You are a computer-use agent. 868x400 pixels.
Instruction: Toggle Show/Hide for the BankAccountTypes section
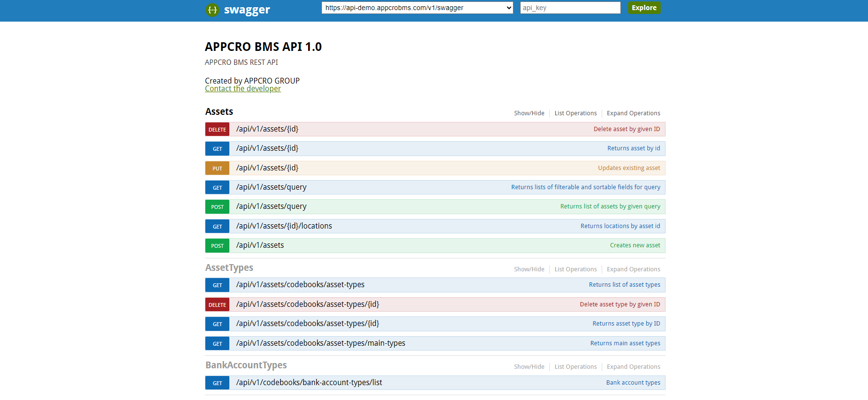(529, 367)
